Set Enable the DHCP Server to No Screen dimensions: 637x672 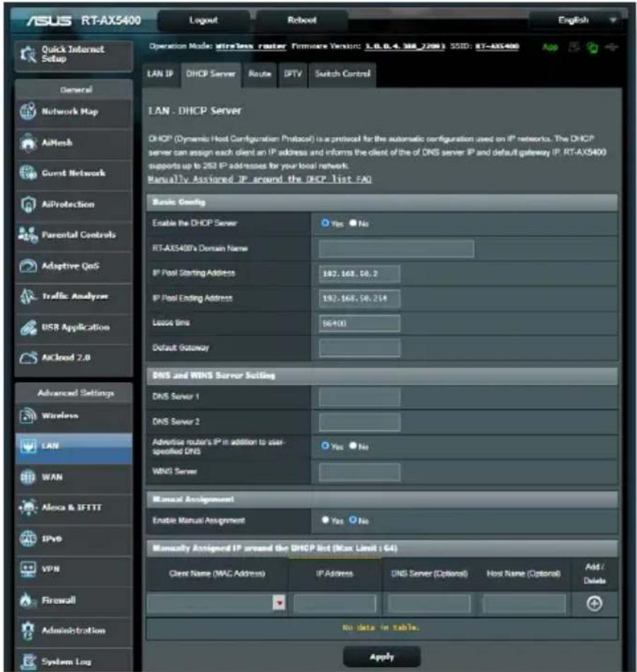pos(353,223)
